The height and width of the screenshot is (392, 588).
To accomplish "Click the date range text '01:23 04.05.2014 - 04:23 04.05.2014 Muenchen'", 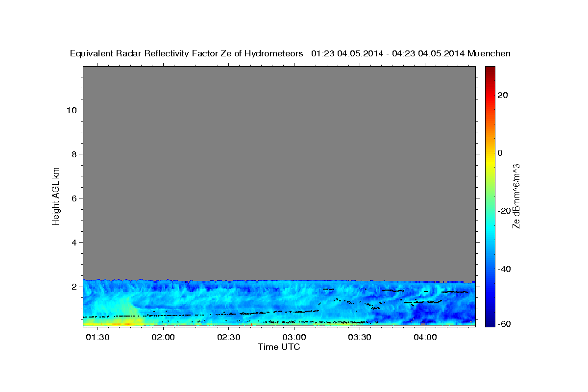I will pos(411,53).
